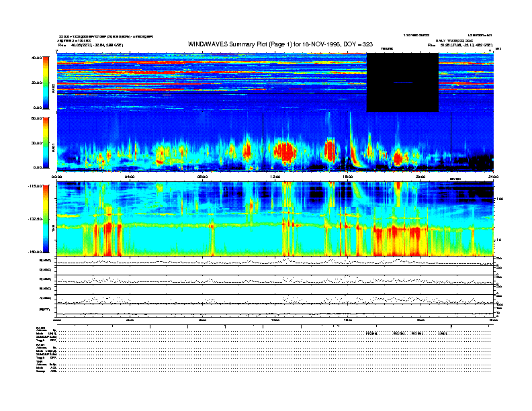Viewport: 532px width, 411px height.
Task: Select the 04:00 time axis label under RAD1
Action: pyautogui.click(x=130, y=176)
